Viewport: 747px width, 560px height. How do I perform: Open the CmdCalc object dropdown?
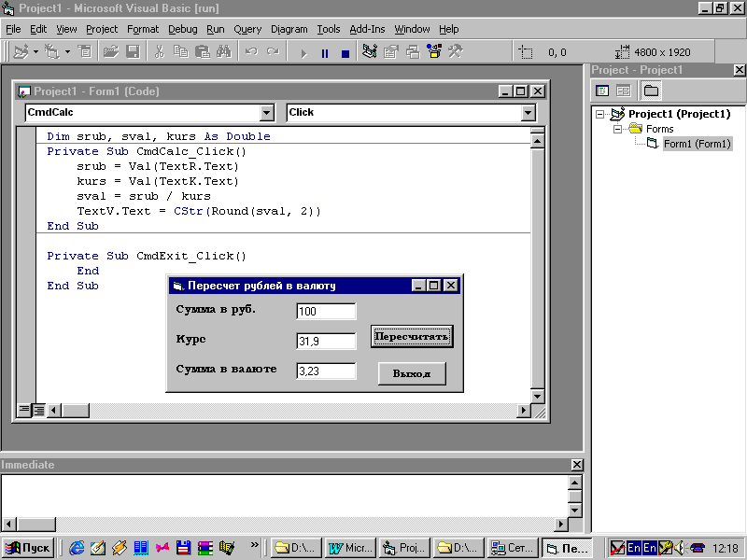[267, 113]
